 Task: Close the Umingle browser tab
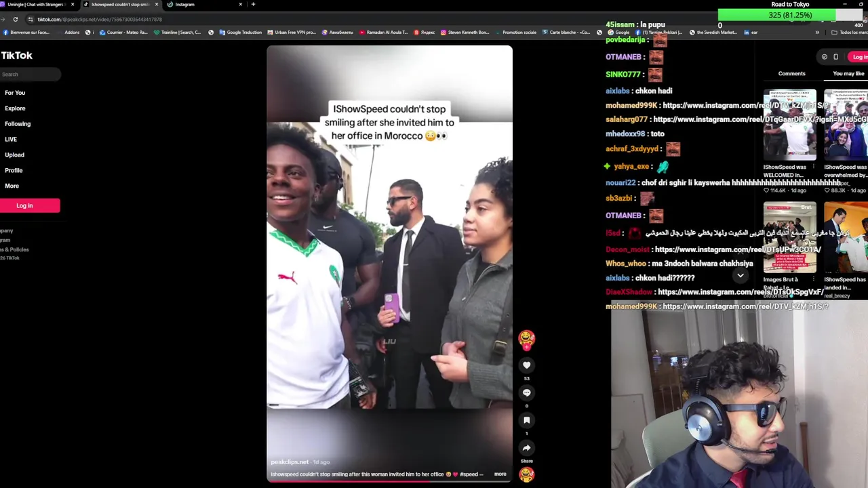[x=73, y=4]
